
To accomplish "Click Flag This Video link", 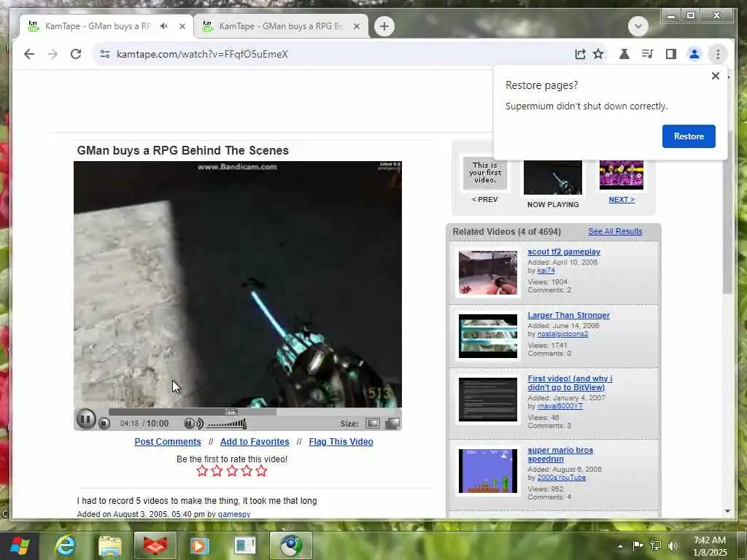I will 341,441.
